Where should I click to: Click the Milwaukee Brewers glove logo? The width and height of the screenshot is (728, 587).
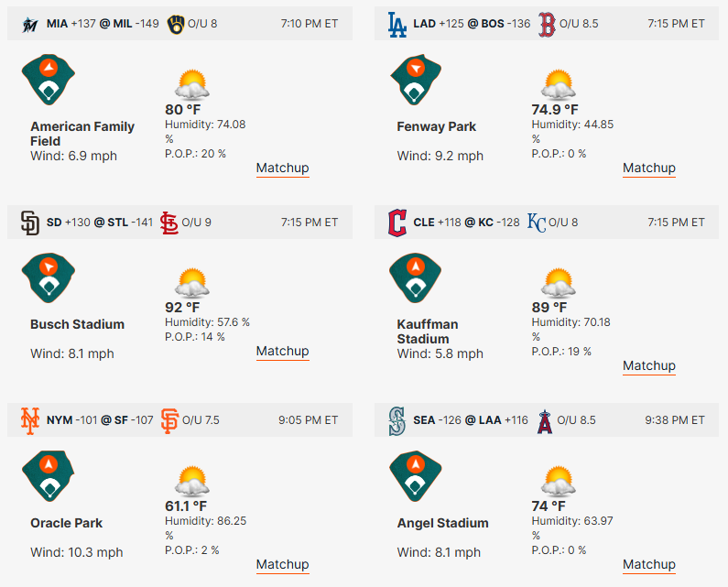click(x=176, y=24)
